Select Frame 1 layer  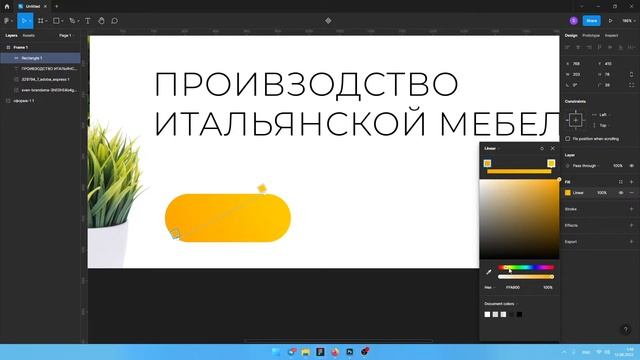coord(20,47)
